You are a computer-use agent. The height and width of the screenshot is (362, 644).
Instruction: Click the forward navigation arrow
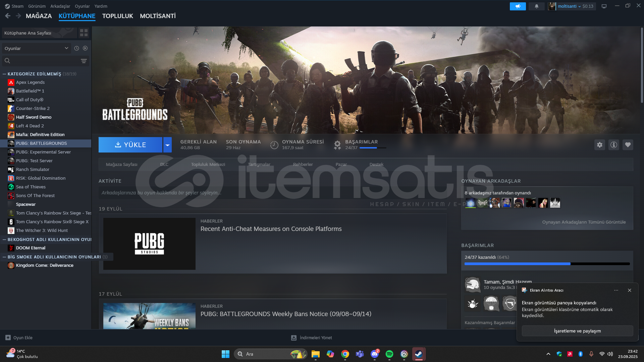click(18, 16)
